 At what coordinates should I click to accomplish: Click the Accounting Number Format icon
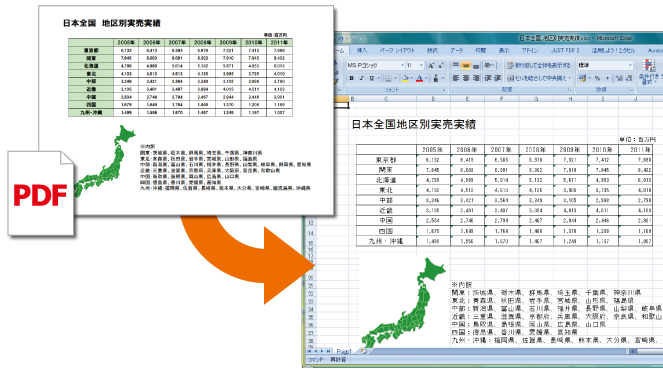583,78
